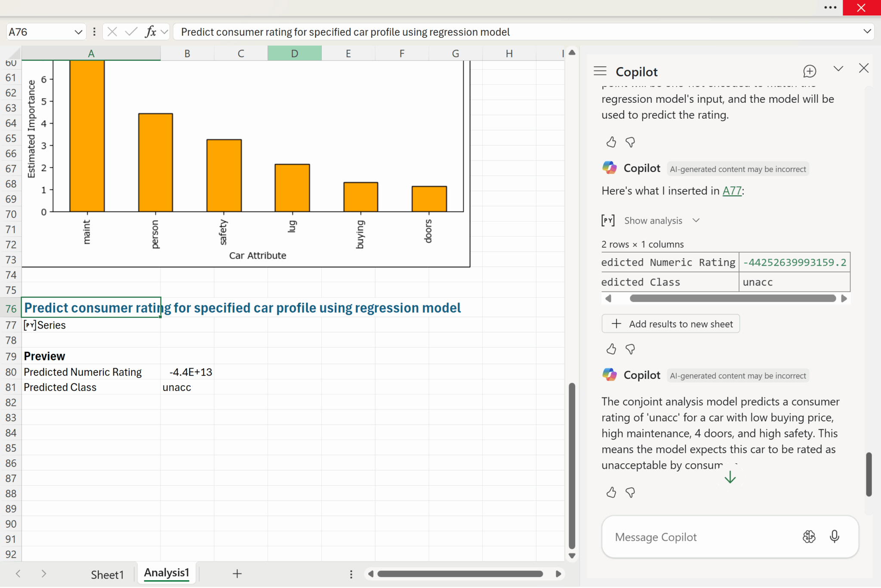Like the A77 insertion response

(611, 349)
